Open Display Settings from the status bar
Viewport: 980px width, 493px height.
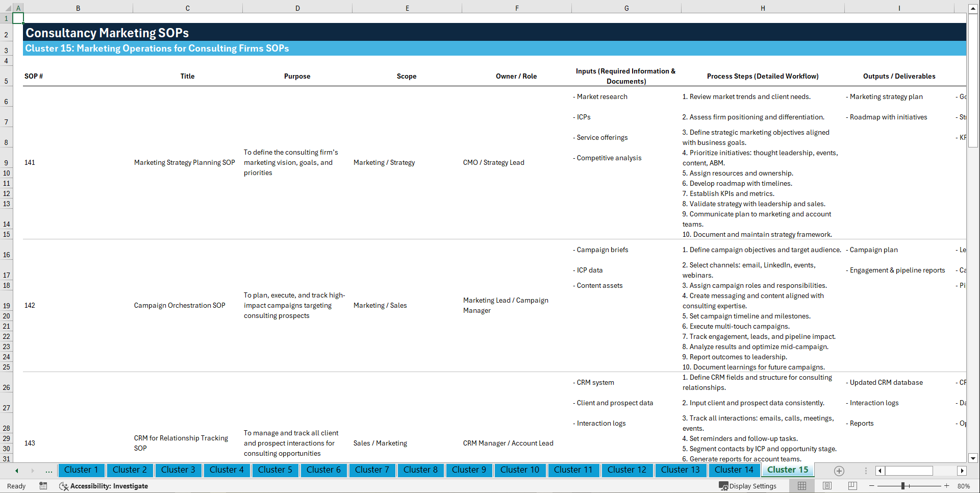pos(748,486)
